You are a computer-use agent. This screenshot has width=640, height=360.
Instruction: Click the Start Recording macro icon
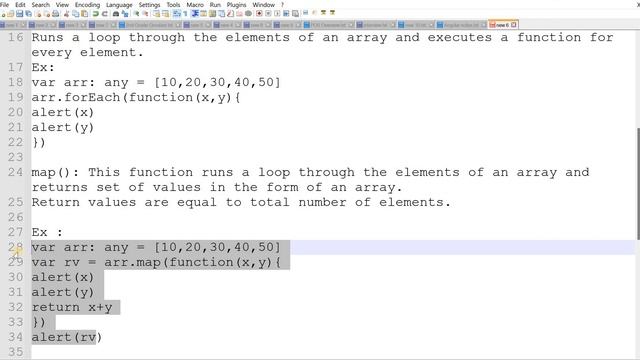pos(259,13)
